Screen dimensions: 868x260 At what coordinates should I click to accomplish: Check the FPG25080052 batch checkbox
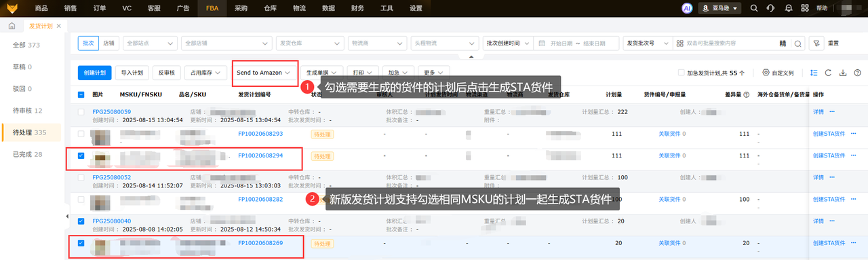click(81, 177)
